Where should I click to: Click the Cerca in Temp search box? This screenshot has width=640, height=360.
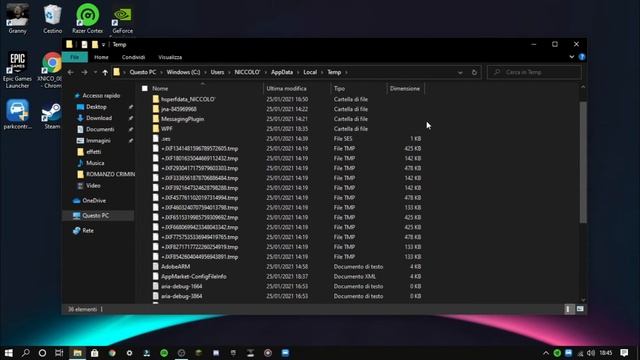[x=534, y=72]
